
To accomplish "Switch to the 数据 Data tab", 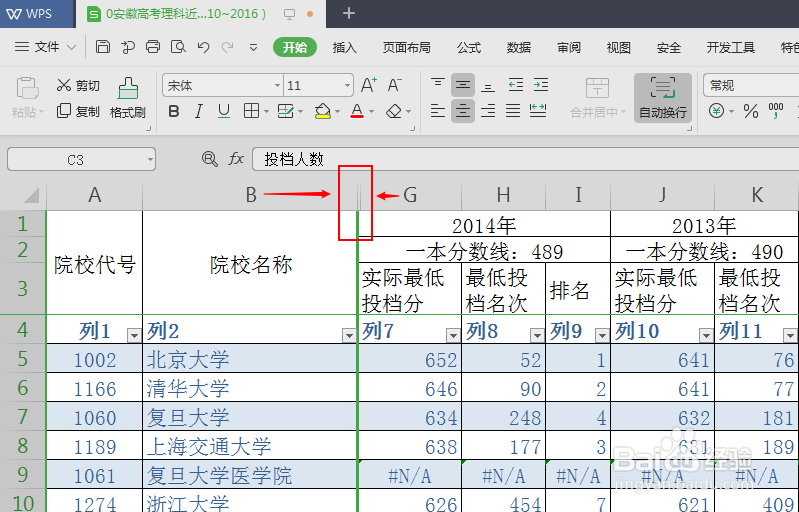I will (x=519, y=47).
